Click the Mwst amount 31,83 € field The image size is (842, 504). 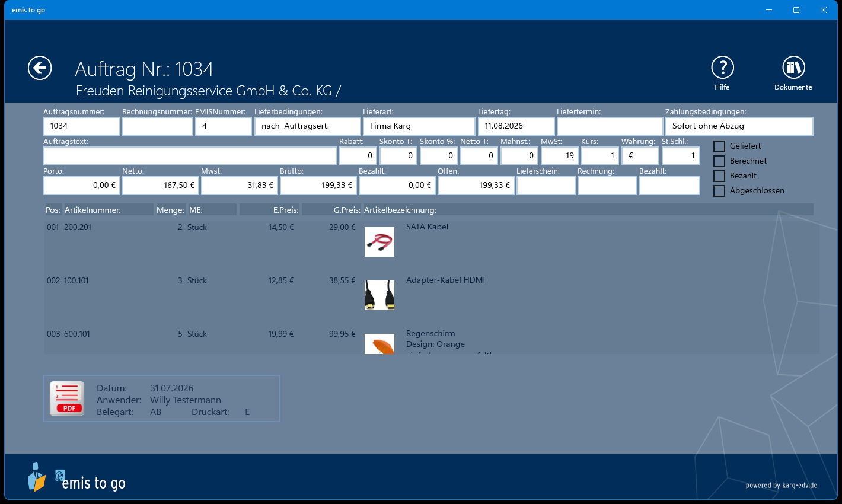(x=240, y=186)
